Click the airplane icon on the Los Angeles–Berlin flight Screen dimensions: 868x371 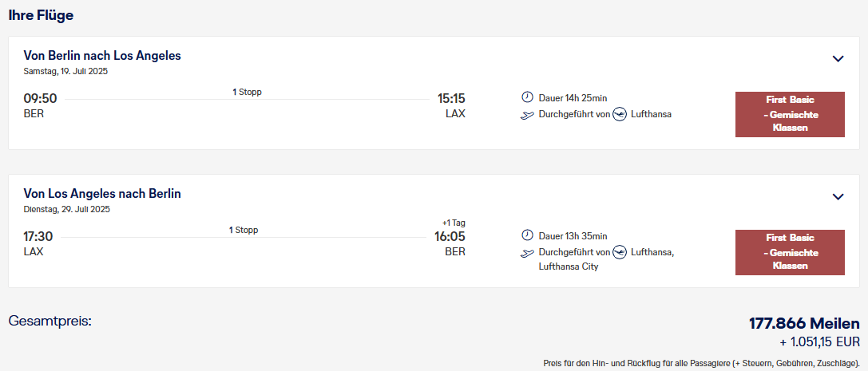[x=526, y=253]
